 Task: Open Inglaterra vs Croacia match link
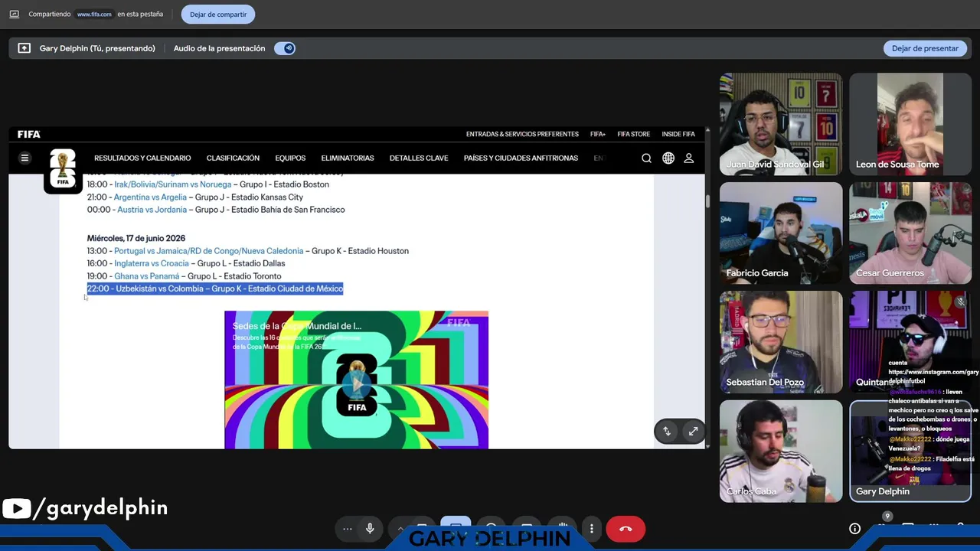tap(151, 263)
